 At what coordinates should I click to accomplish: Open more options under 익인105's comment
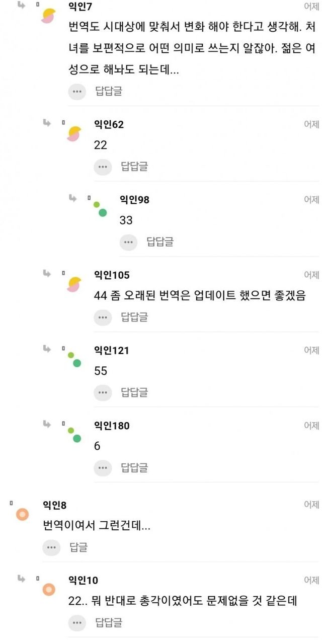pos(103,317)
